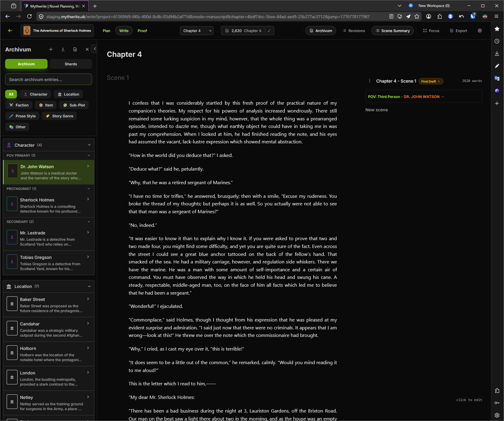Open the scene options three-dot menu
This screenshot has width=504, height=421.
click(x=370, y=81)
